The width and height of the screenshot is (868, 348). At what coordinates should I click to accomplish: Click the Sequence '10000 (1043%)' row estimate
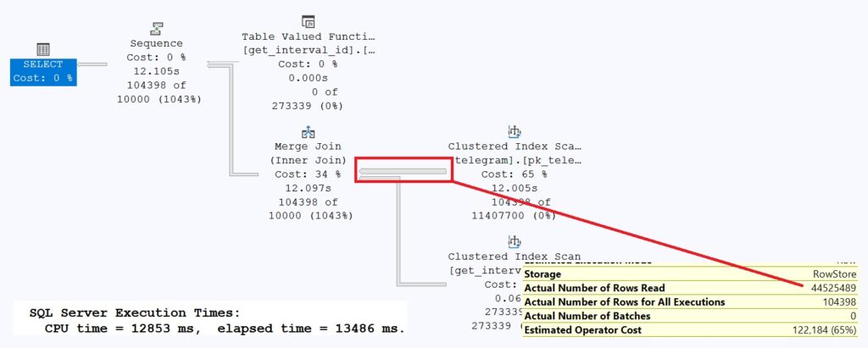[159, 100]
